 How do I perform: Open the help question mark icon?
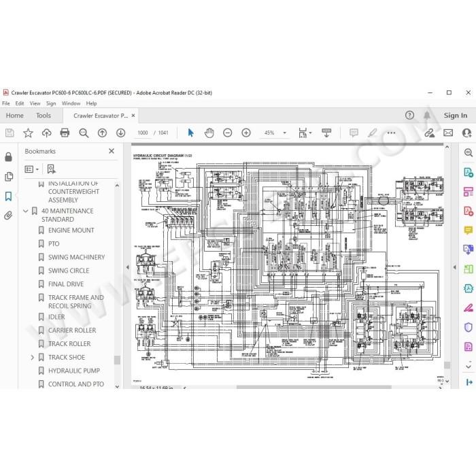(409, 115)
